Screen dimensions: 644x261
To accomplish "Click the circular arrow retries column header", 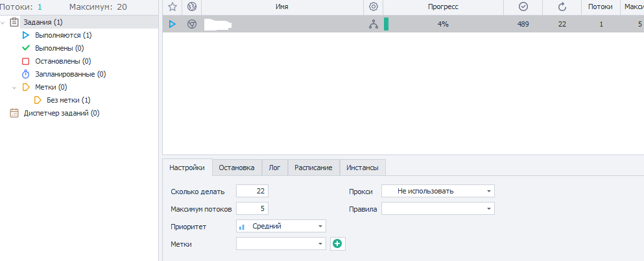I will pos(562,6).
